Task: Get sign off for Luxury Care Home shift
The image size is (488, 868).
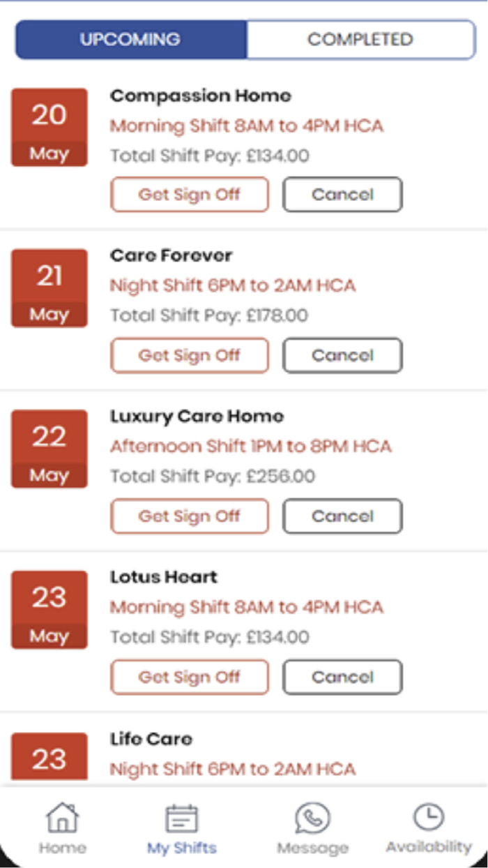Action: 189,516
